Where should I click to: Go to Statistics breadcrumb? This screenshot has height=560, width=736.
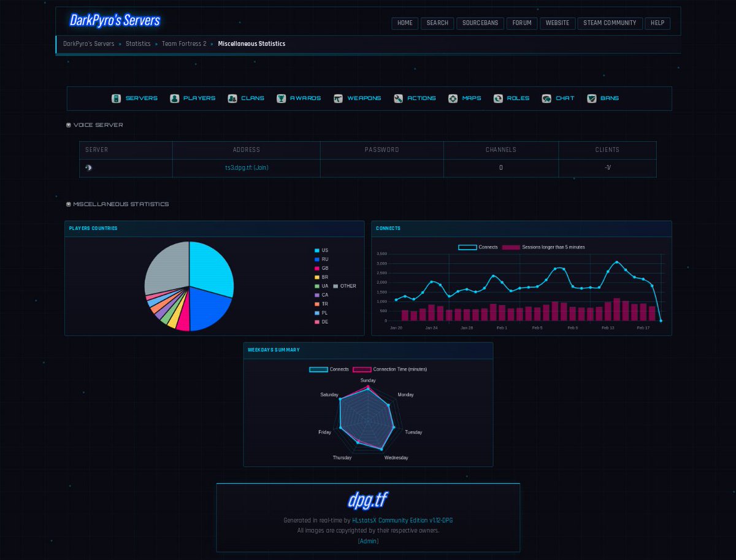(138, 44)
